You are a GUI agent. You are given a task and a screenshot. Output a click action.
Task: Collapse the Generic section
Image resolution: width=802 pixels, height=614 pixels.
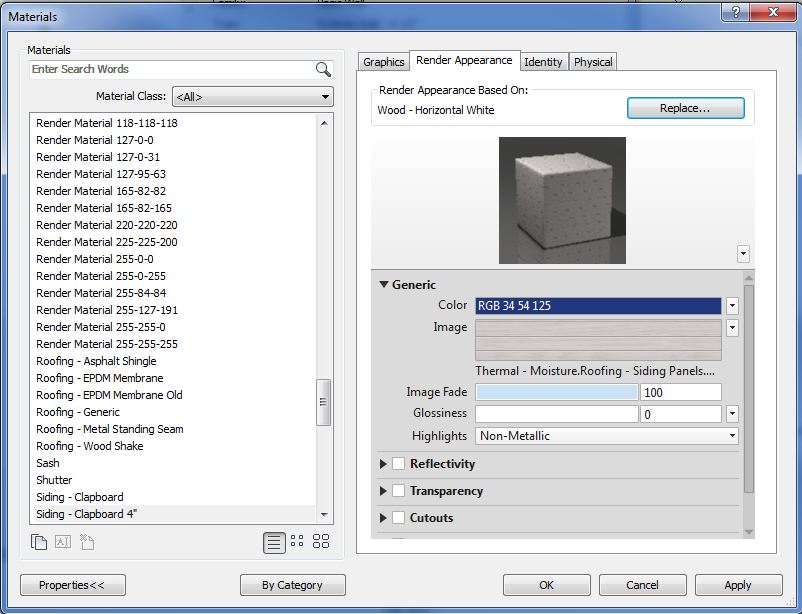(384, 285)
